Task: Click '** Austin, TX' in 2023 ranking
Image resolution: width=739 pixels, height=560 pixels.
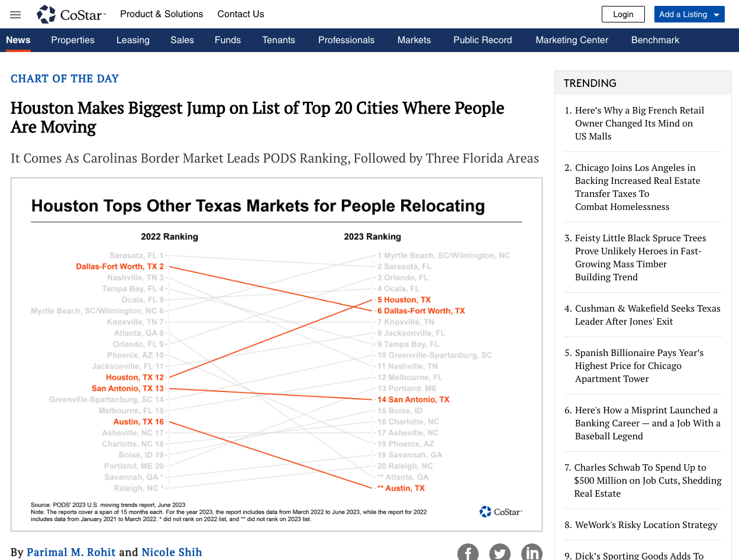Action: [x=401, y=488]
